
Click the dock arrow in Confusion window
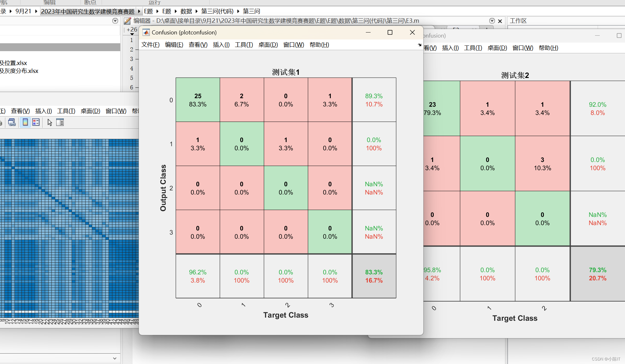click(420, 45)
